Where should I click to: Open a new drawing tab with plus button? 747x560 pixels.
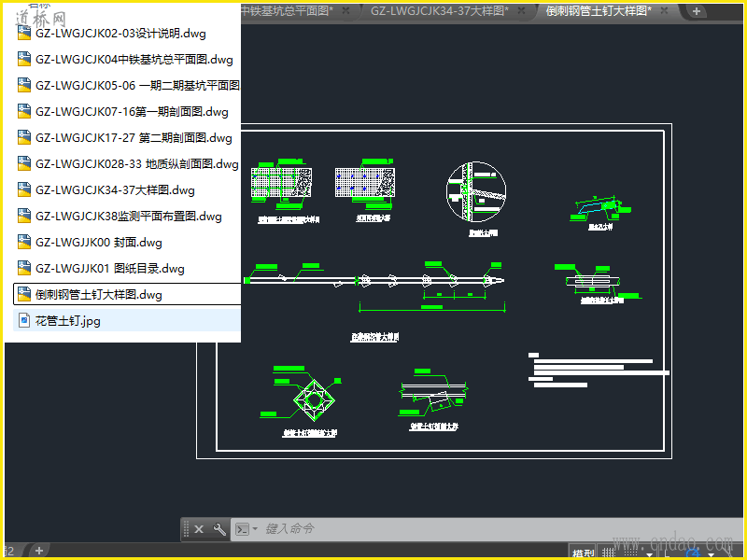point(696,11)
